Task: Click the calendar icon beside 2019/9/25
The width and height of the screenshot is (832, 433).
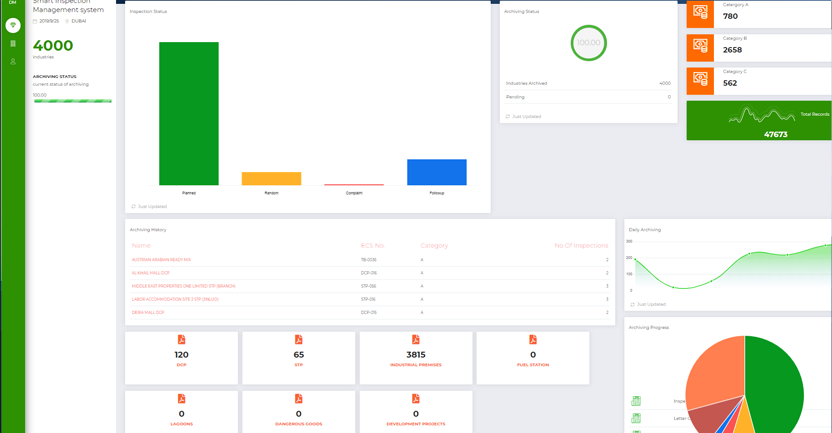Action: [x=35, y=21]
